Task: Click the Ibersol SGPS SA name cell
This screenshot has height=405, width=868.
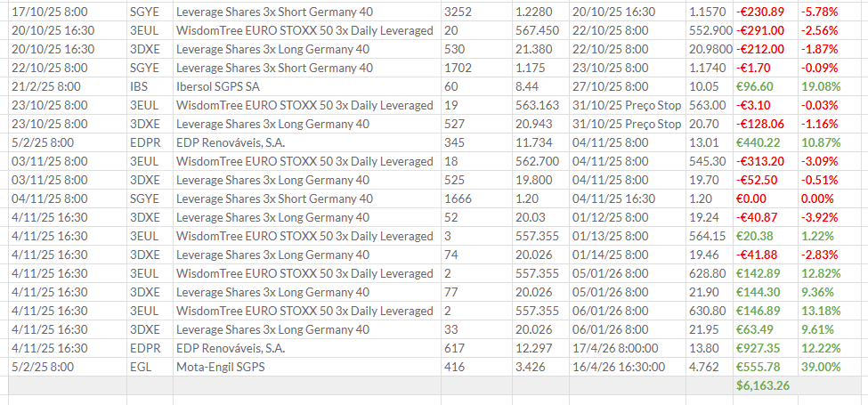Action: pyautogui.click(x=306, y=87)
